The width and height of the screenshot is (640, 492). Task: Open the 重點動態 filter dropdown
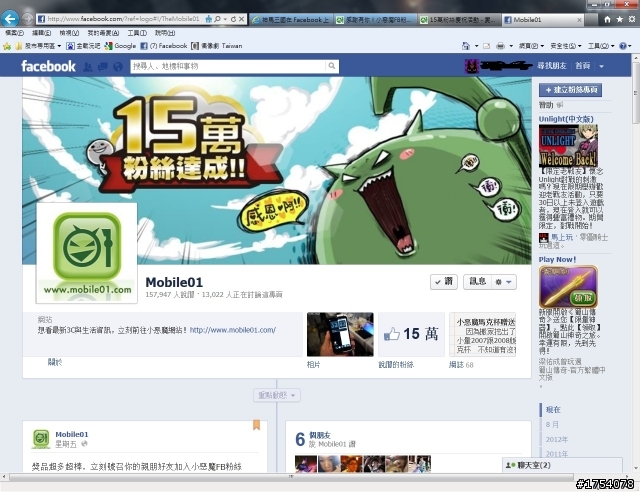pyautogui.click(x=277, y=395)
